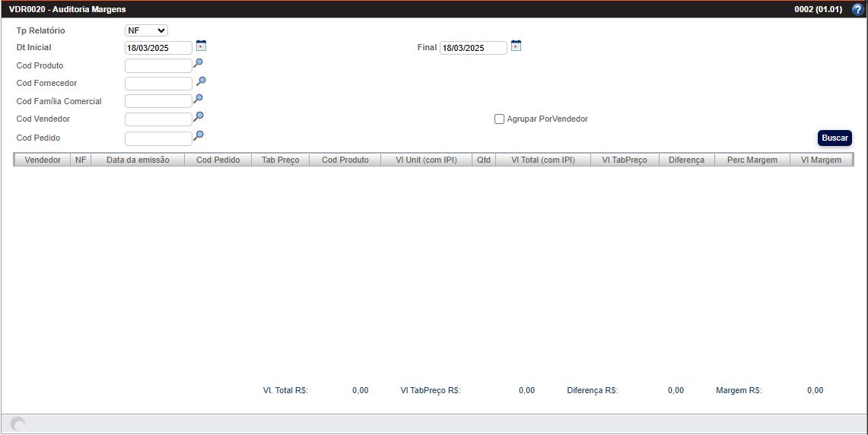Click the Perc Margem column header

coord(752,160)
